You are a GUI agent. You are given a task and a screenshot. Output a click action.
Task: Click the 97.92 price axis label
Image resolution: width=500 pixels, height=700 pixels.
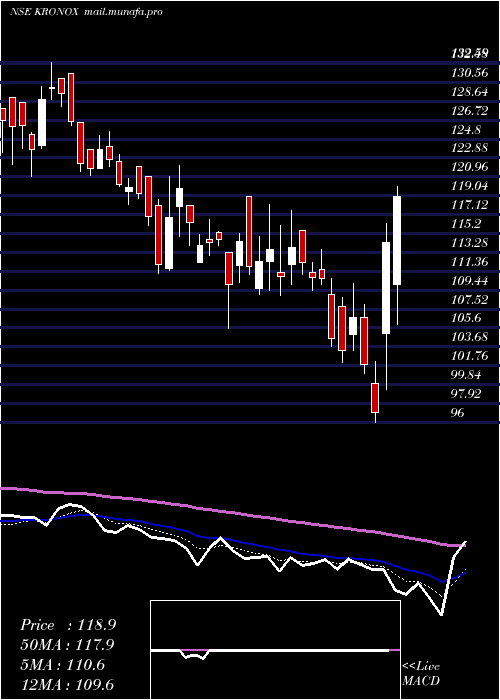(467, 394)
